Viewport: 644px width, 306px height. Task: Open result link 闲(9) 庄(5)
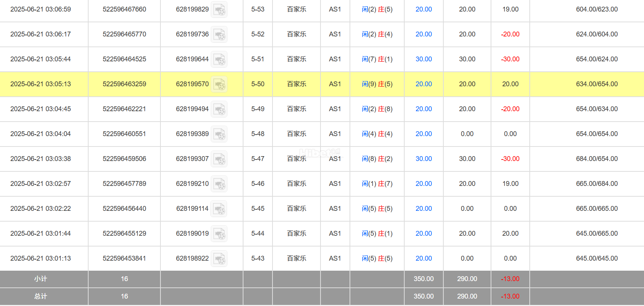pos(377,84)
